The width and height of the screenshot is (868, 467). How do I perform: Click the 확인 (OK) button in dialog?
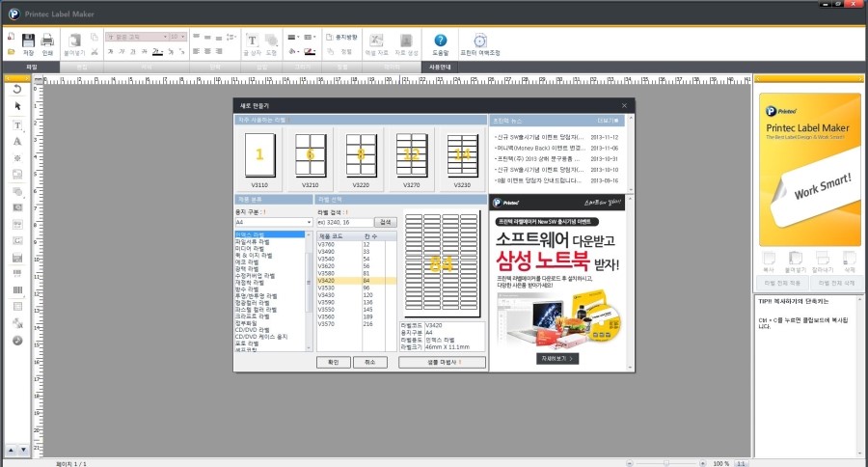click(334, 362)
